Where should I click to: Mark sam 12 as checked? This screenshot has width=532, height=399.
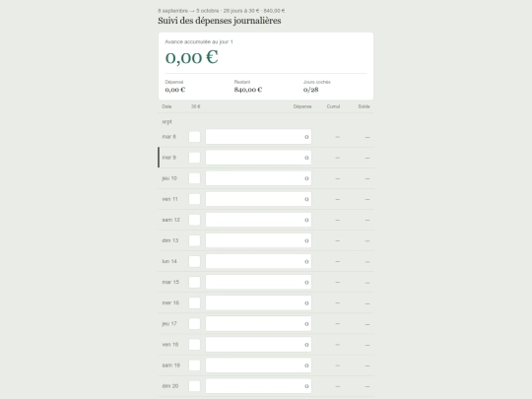[194, 220]
